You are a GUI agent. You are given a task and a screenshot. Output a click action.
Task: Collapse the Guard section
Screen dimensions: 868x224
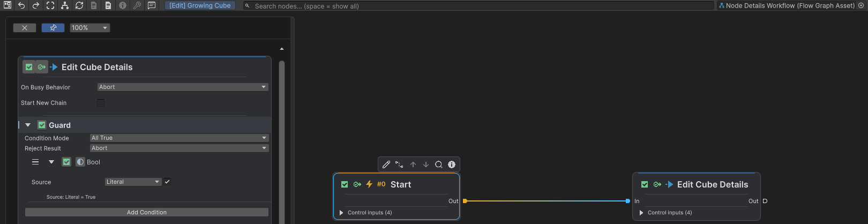(28, 125)
